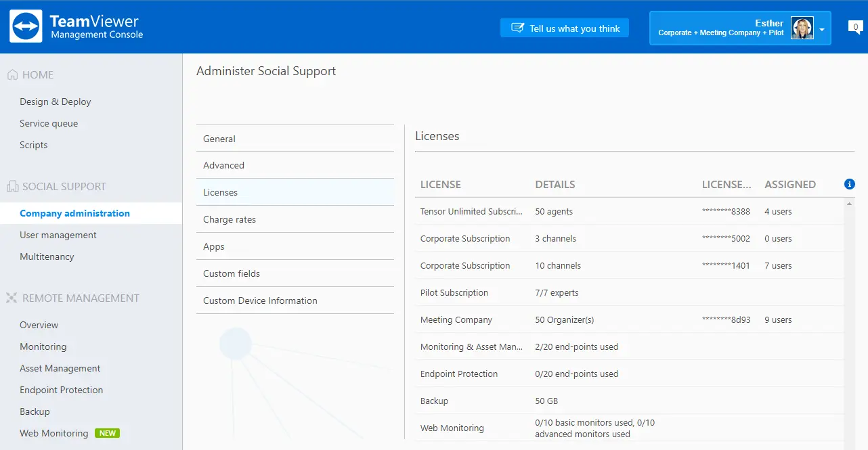Open Multitenancy in sidebar
The height and width of the screenshot is (450, 868).
47,256
